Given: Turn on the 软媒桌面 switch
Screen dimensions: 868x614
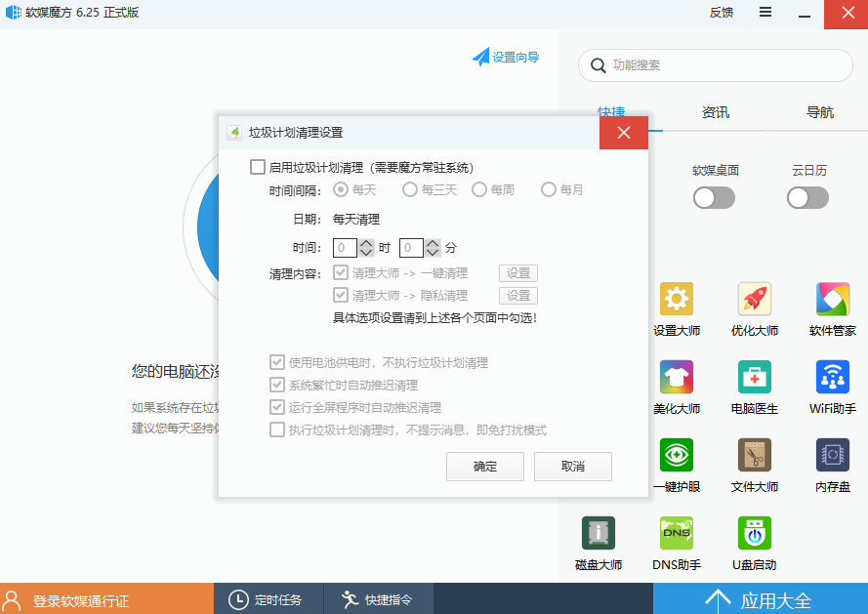Looking at the screenshot, I should tap(714, 197).
